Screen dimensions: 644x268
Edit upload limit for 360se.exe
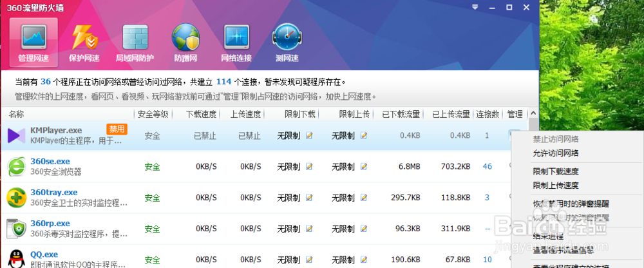[x=364, y=166]
